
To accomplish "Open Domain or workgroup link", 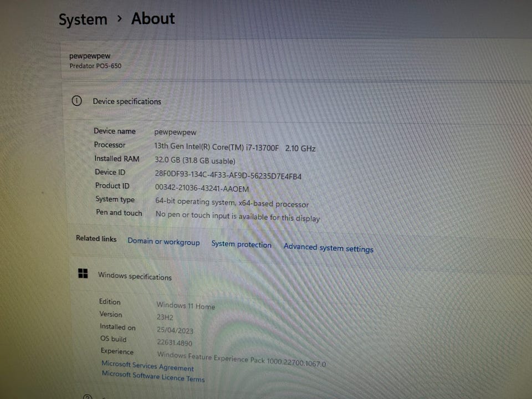I will 163,242.
